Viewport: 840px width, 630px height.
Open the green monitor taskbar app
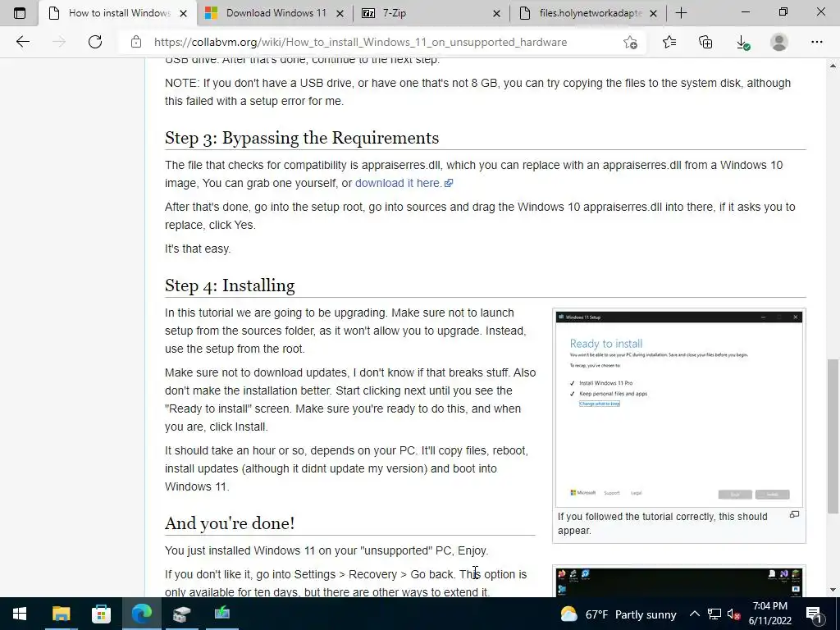[x=221, y=614]
